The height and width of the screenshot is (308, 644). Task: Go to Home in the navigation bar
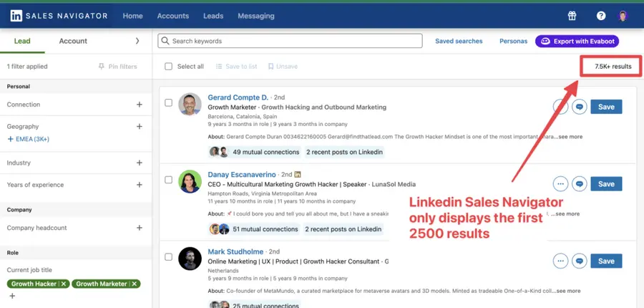(x=132, y=16)
